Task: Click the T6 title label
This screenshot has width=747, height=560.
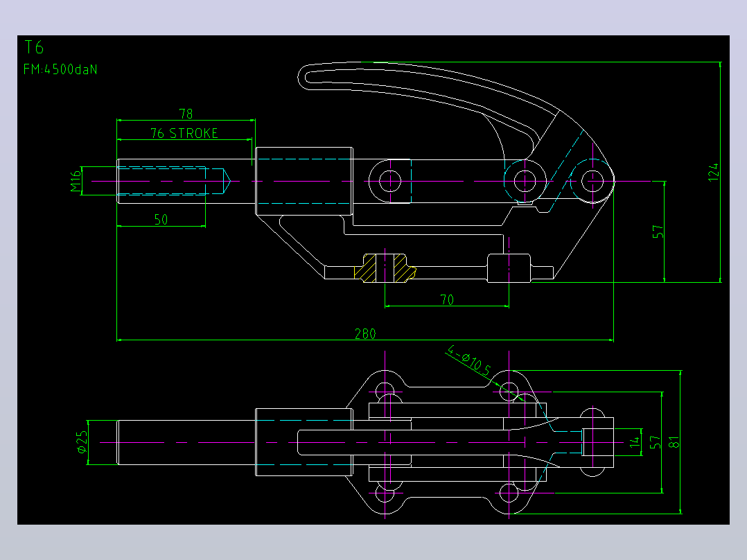Action: coord(34,47)
